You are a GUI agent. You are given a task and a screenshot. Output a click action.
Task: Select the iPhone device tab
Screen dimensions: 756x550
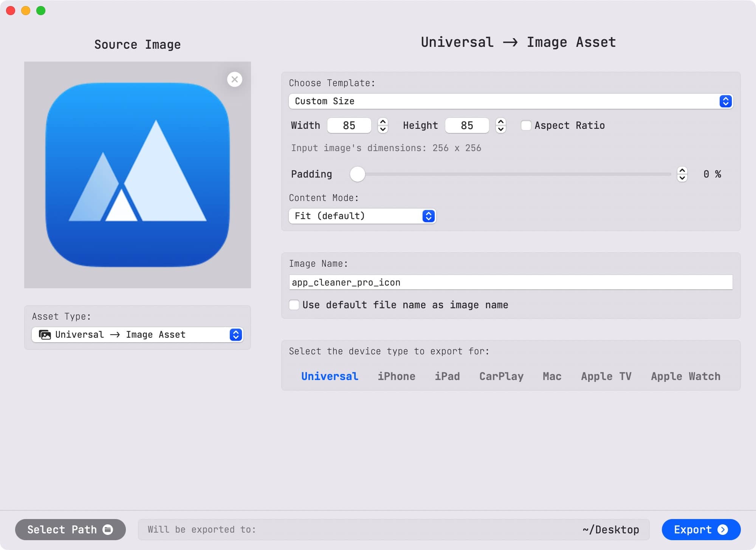(x=397, y=376)
